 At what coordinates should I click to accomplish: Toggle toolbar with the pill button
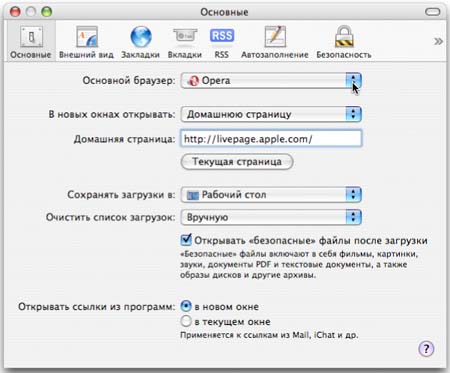pyautogui.click(x=433, y=12)
